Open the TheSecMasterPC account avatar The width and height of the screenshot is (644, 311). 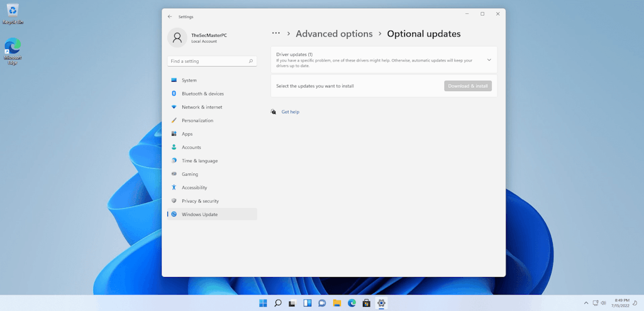click(x=177, y=38)
